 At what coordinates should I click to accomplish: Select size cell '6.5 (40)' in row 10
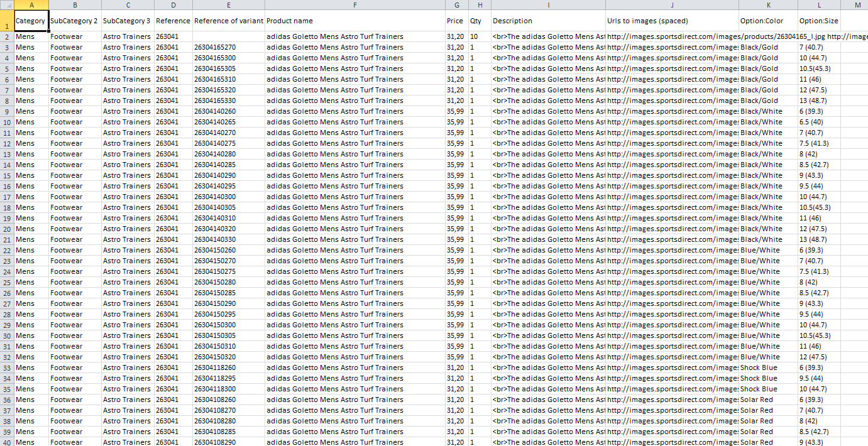[x=819, y=122]
